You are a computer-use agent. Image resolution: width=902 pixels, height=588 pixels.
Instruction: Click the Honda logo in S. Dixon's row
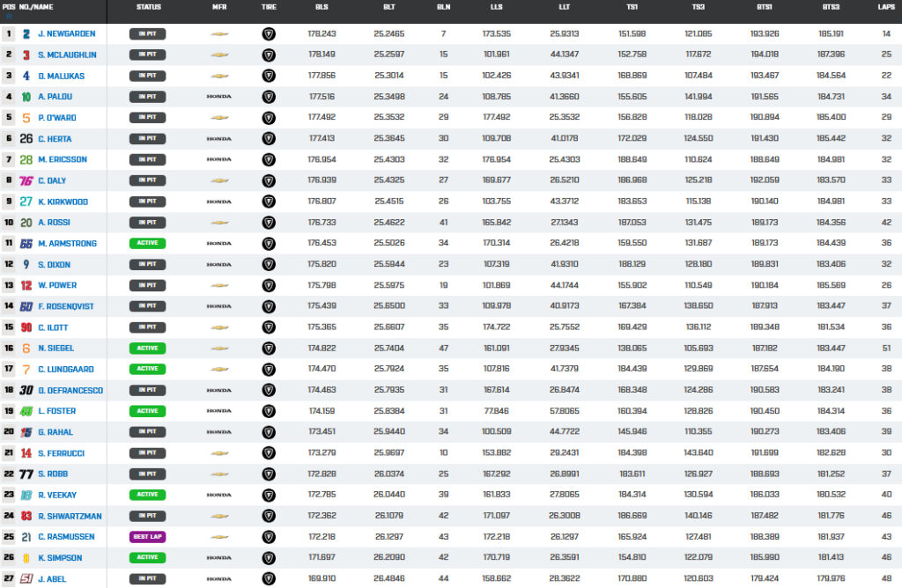point(219,264)
